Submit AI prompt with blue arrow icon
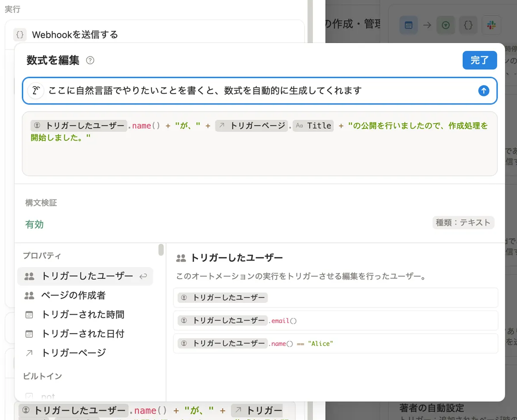This screenshot has height=420, width=517. [x=484, y=90]
